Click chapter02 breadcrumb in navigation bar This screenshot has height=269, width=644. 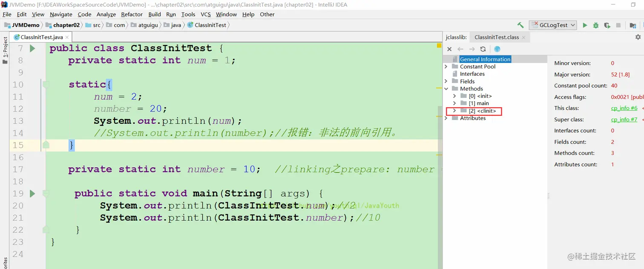coord(63,25)
